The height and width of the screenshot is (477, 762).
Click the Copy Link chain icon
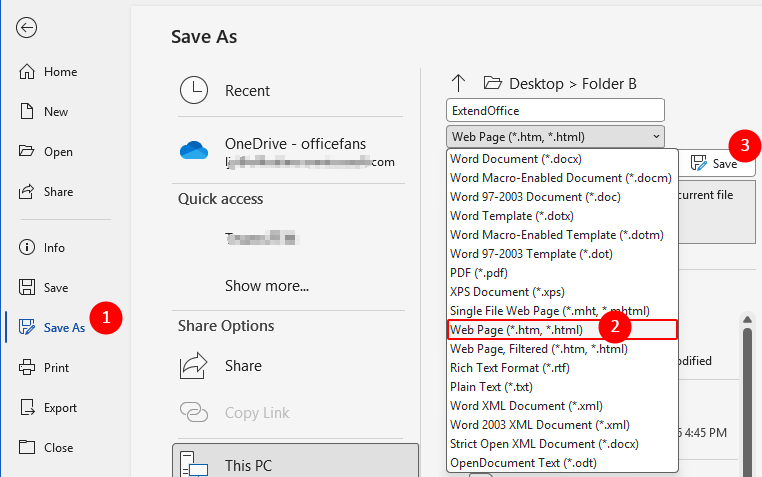click(x=194, y=412)
